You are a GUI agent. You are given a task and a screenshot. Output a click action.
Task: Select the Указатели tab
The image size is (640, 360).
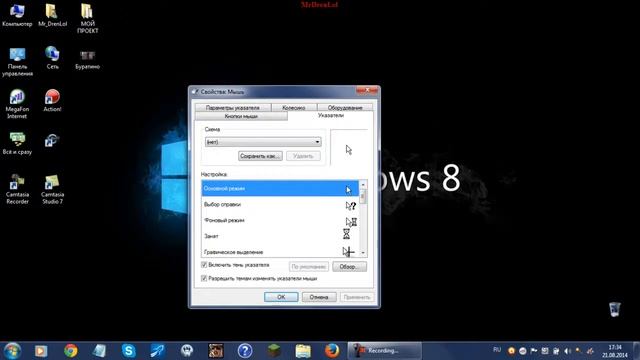tap(331, 116)
